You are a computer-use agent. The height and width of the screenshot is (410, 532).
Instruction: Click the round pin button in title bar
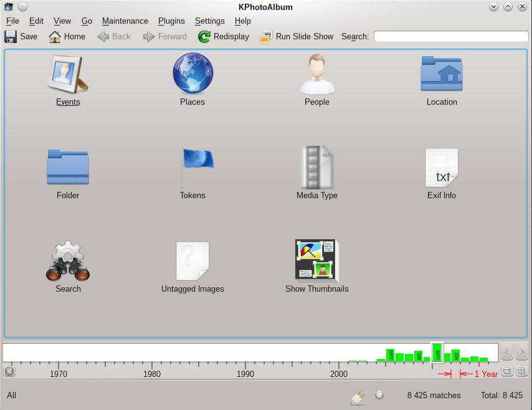[22, 6]
